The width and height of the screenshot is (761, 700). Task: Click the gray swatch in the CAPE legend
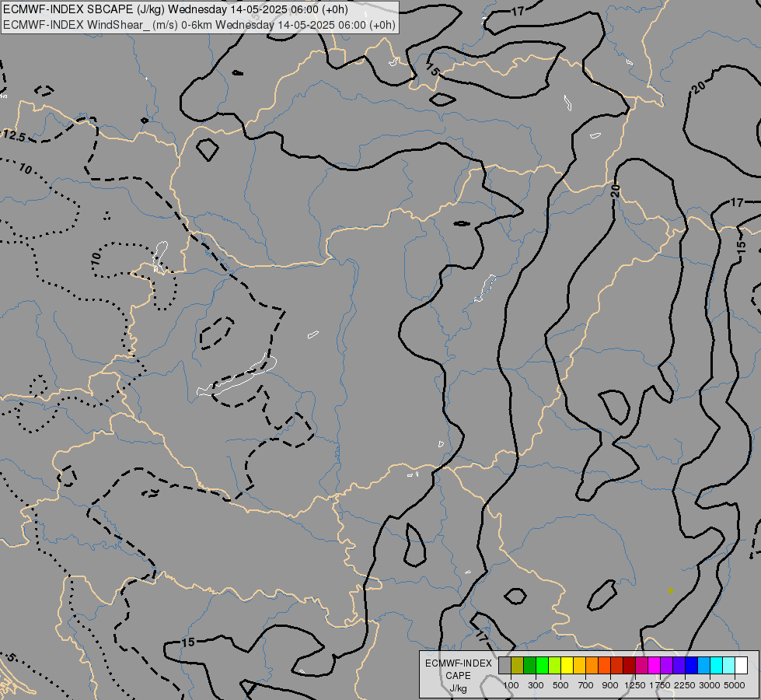click(504, 666)
